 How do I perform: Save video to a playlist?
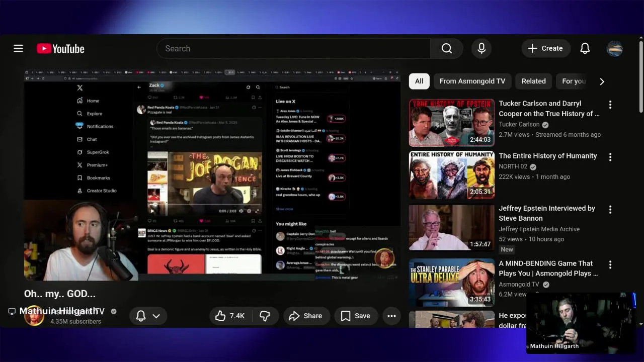tap(356, 316)
